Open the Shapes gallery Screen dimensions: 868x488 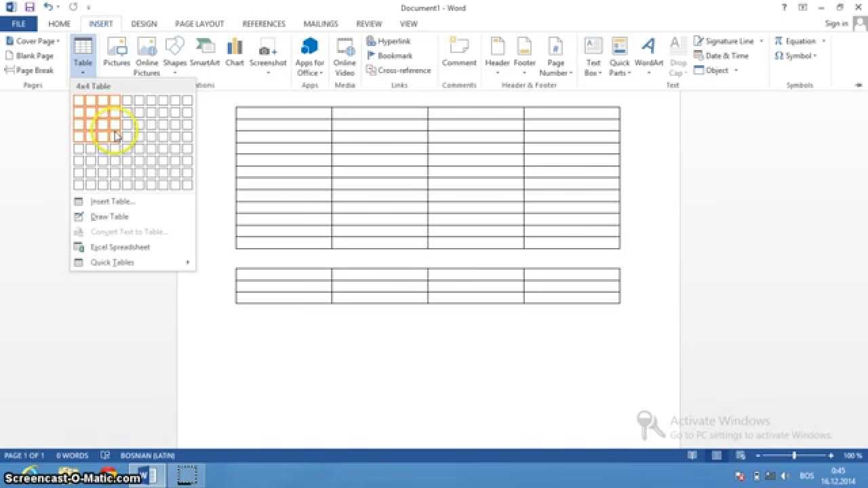[174, 57]
